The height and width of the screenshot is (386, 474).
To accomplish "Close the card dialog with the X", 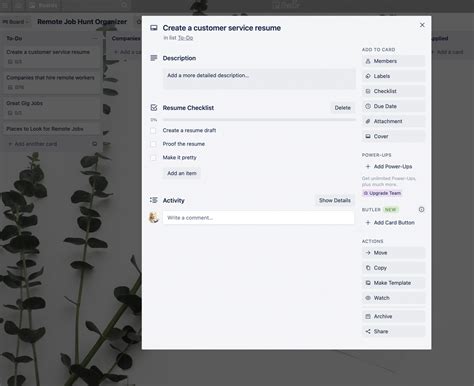I will pos(422,25).
